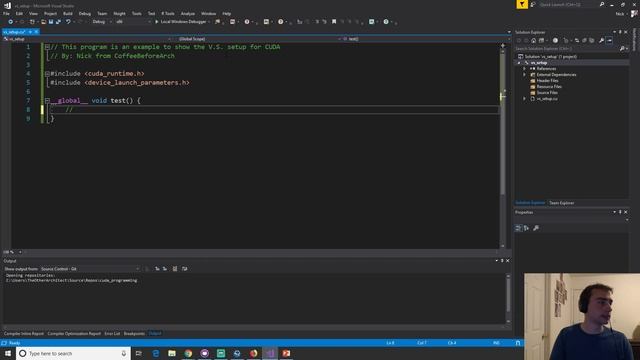Click the Quick Launch search field

click(x=569, y=4)
